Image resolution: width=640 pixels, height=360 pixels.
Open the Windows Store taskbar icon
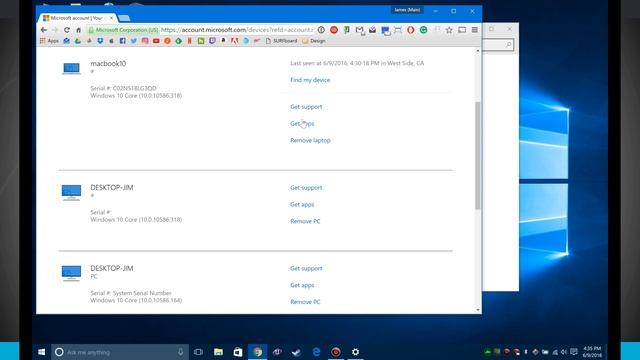tap(238, 352)
